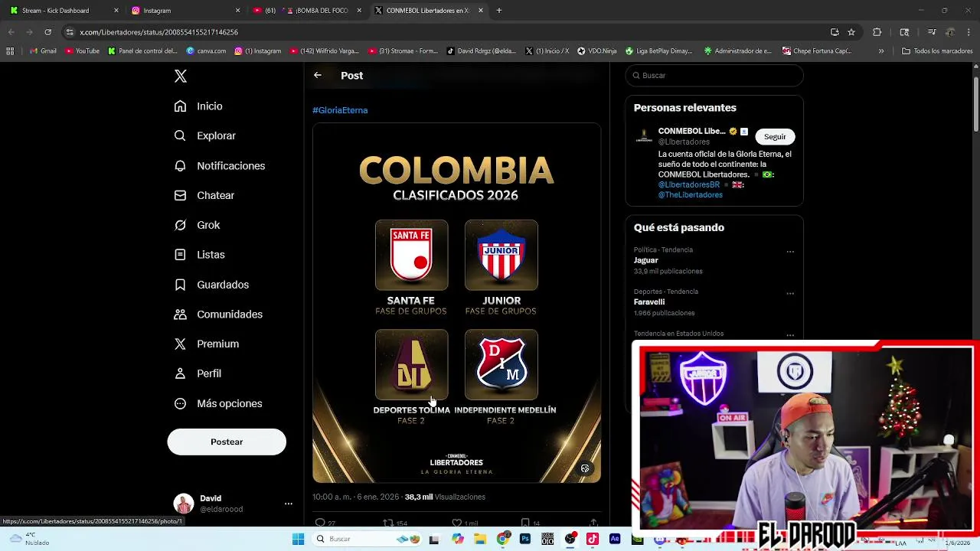Open more options for Jaguar trend
The image size is (980, 551).
coord(790,252)
